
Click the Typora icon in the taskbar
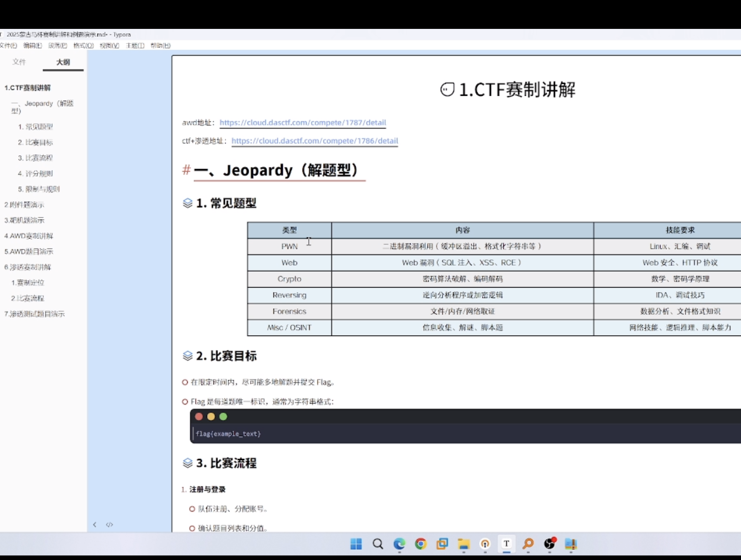tap(506, 544)
